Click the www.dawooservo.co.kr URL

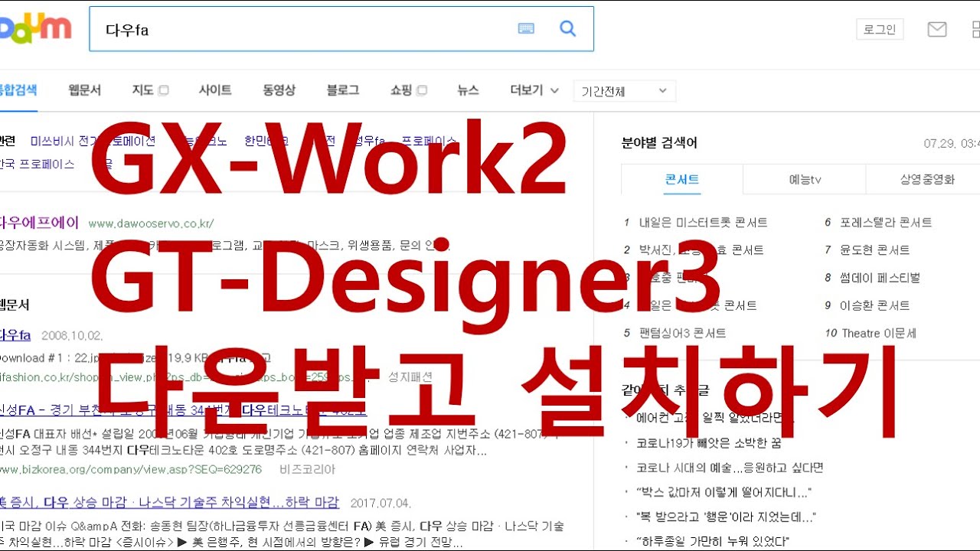pos(151,224)
